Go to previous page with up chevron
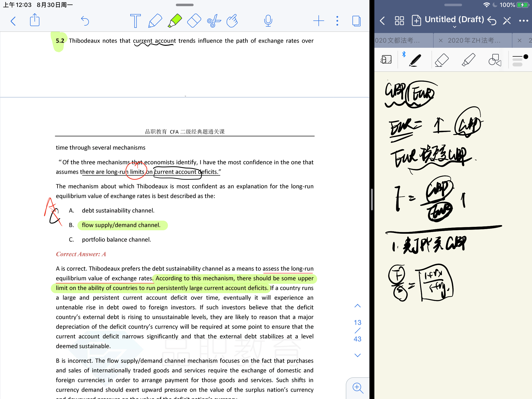532x399 pixels. 358,306
